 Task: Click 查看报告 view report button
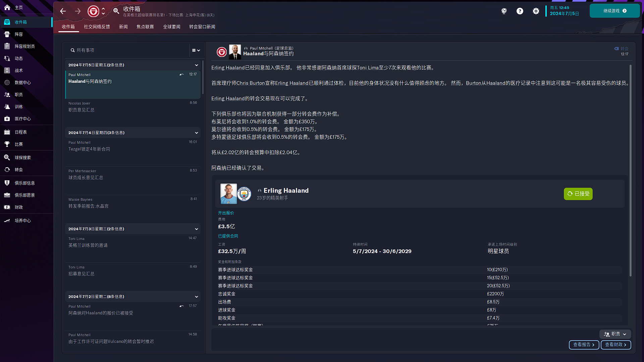[584, 345]
